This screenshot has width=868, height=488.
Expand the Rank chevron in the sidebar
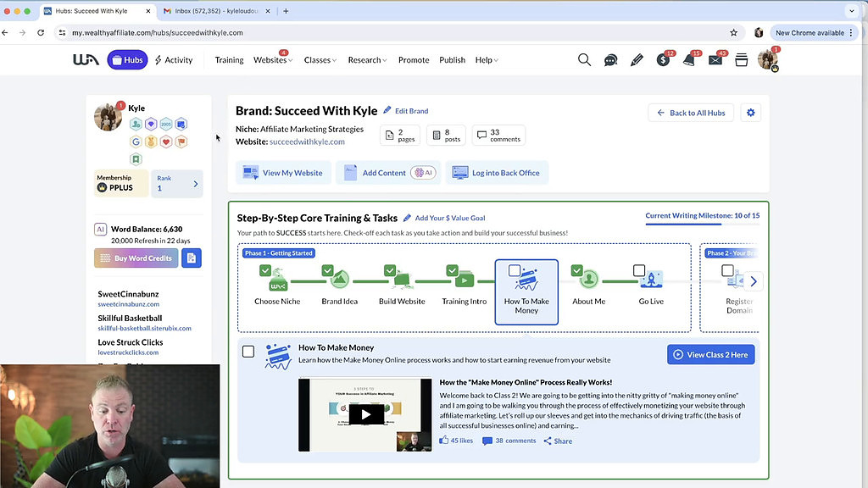[x=196, y=184]
